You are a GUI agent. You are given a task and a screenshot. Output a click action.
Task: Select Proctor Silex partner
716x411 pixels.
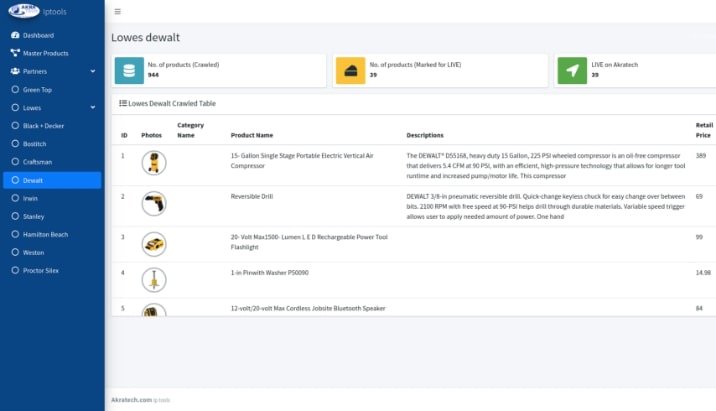tap(41, 270)
